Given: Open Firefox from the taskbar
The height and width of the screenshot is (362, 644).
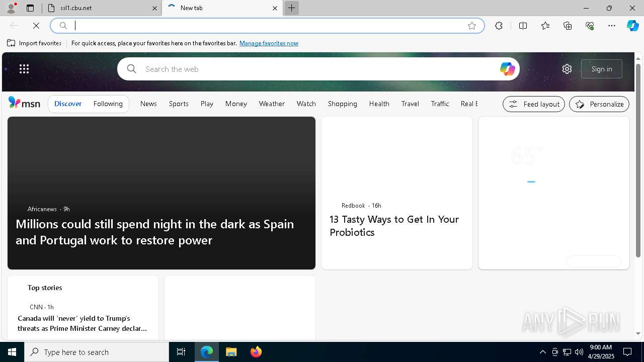Looking at the screenshot, I should tap(256, 352).
